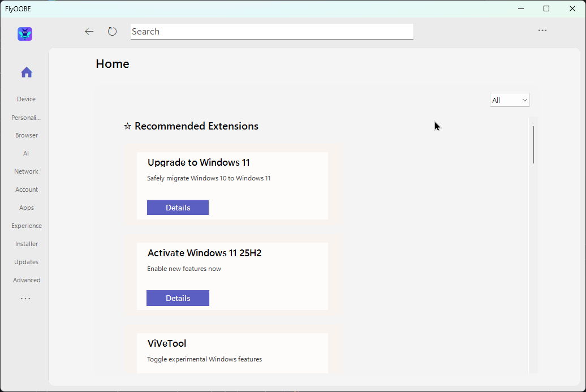Click the Recommended Extensions heading
586x392 pixels.
click(196, 126)
